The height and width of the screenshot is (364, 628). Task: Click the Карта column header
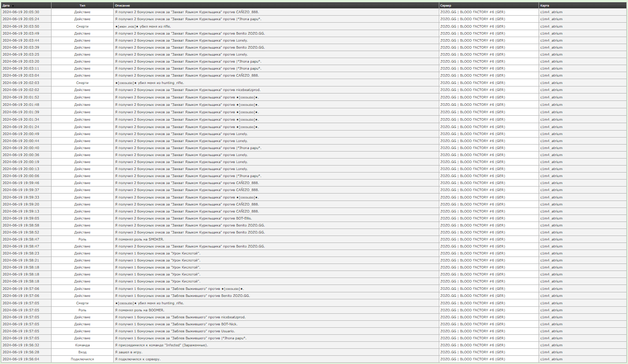pos(544,6)
